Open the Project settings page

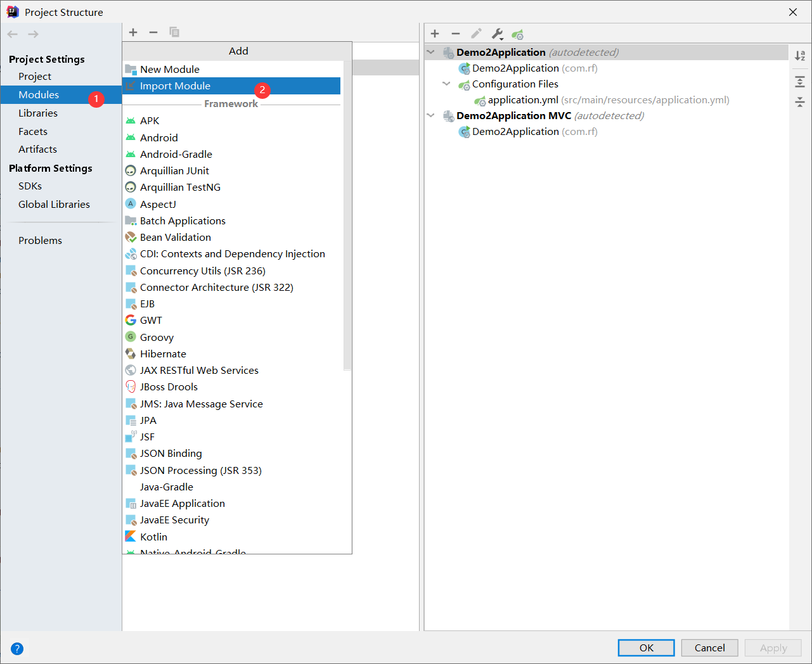[x=61, y=76]
